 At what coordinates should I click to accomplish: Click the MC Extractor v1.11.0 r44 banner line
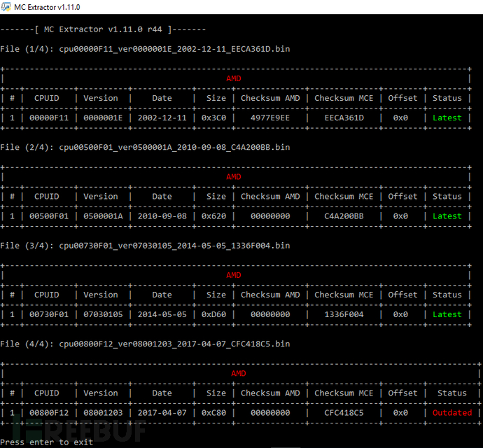pyautogui.click(x=103, y=29)
